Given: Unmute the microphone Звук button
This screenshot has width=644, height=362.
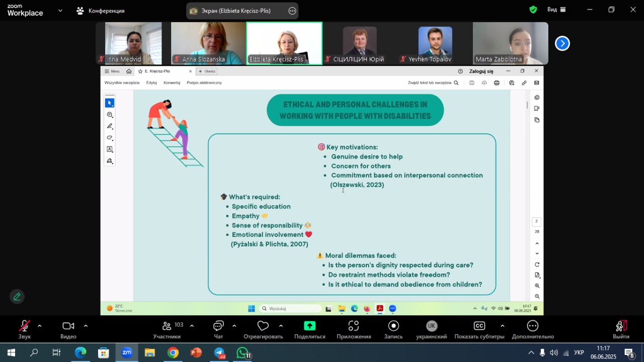Looking at the screenshot, I should (24, 329).
